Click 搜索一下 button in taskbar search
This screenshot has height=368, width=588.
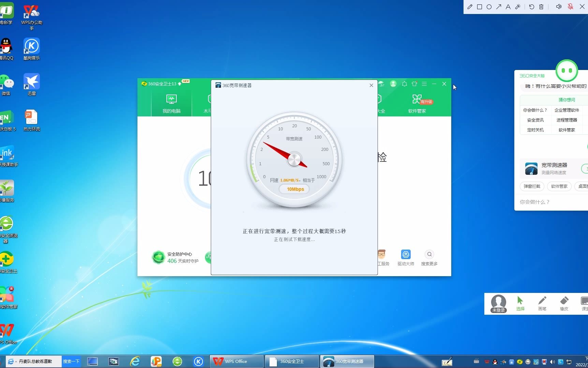pyautogui.click(x=71, y=361)
